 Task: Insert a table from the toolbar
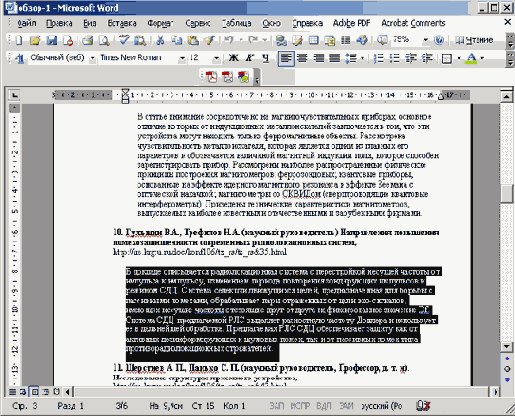(x=313, y=40)
